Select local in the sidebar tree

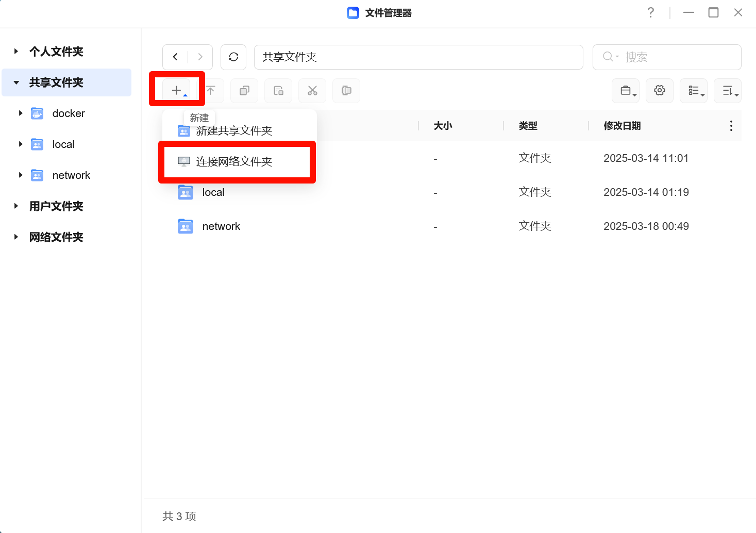click(x=63, y=144)
